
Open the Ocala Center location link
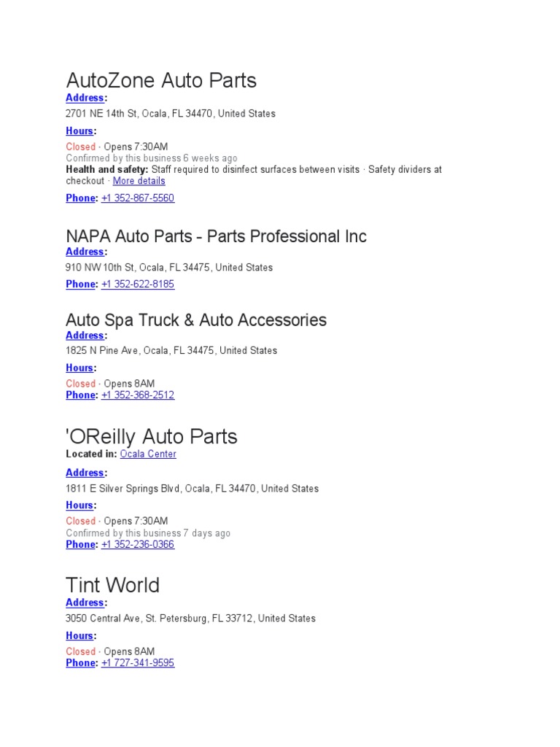(148, 454)
